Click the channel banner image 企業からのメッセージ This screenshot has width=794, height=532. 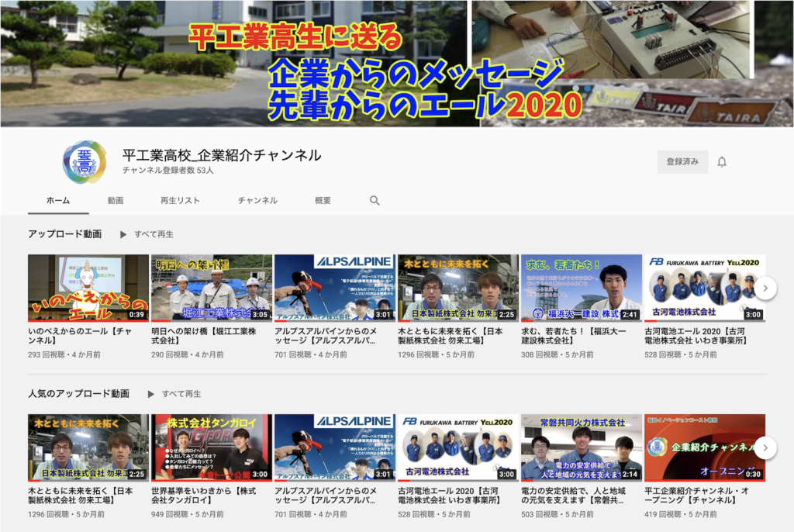(x=397, y=64)
